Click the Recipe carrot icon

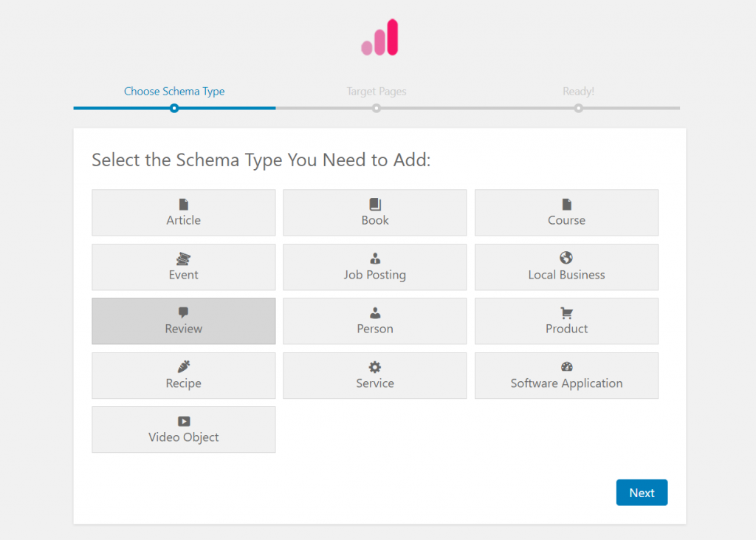pyautogui.click(x=183, y=367)
